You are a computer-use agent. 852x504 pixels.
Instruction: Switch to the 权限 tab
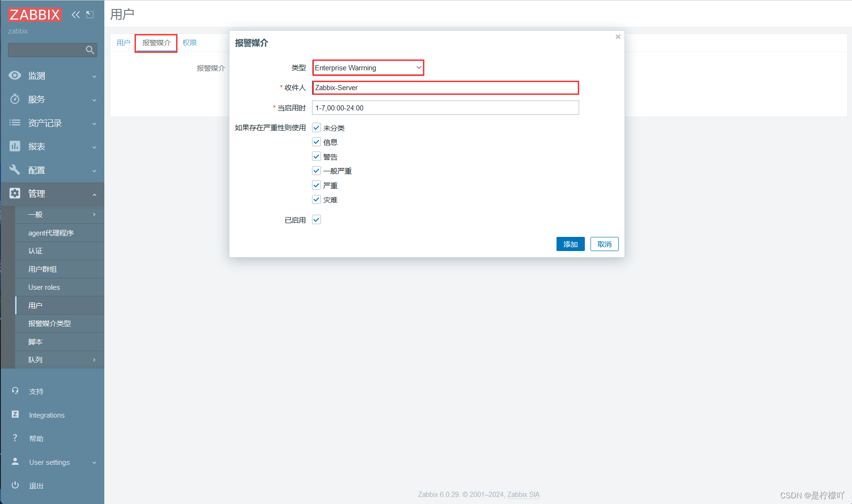click(190, 42)
